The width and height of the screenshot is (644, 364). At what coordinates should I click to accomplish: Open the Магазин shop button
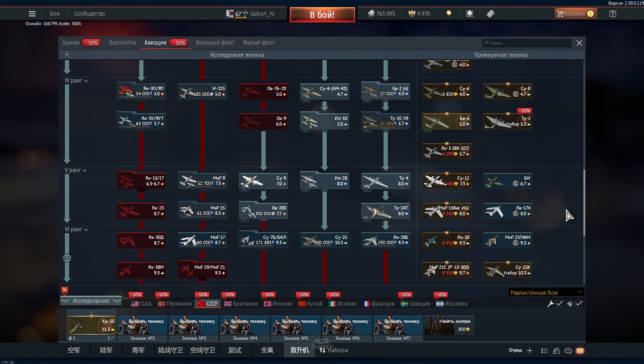[576, 14]
